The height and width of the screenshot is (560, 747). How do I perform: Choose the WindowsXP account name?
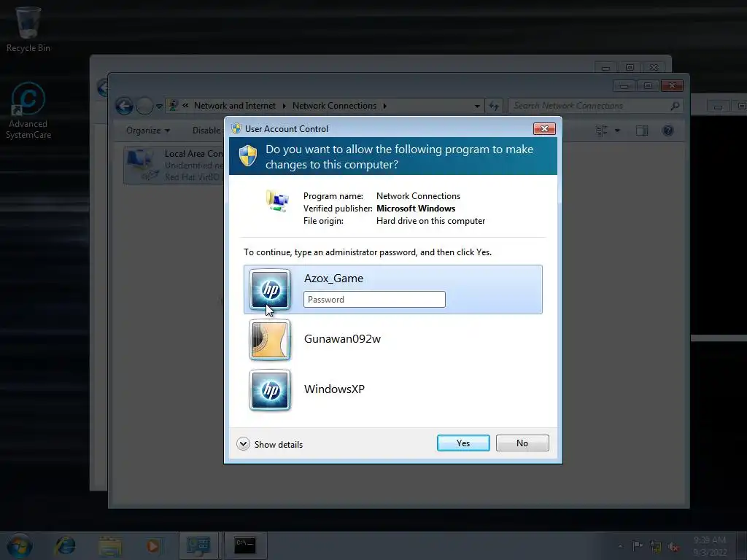pyautogui.click(x=334, y=389)
